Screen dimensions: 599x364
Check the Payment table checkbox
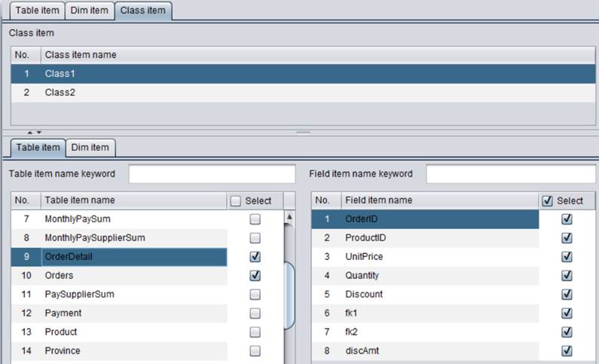tap(255, 314)
